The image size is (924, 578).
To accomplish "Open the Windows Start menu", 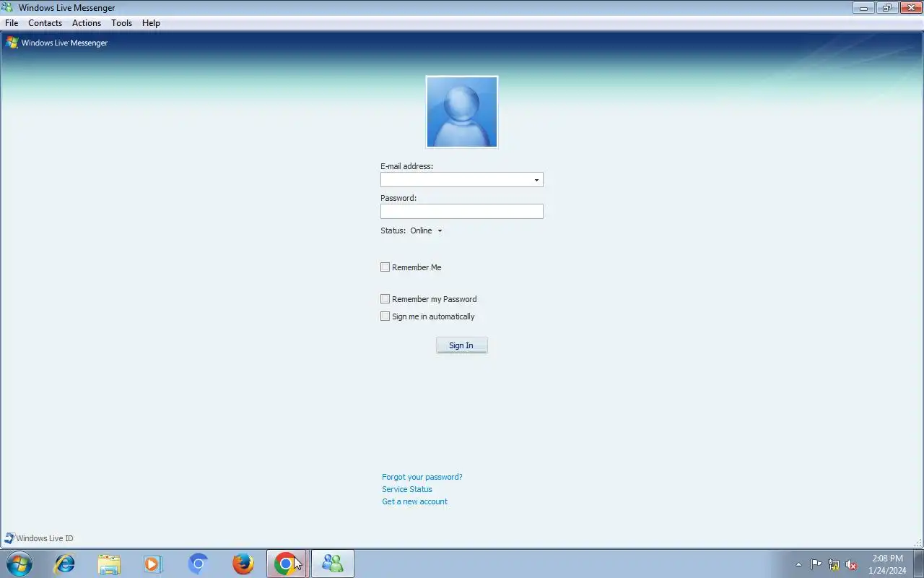I will (x=19, y=564).
